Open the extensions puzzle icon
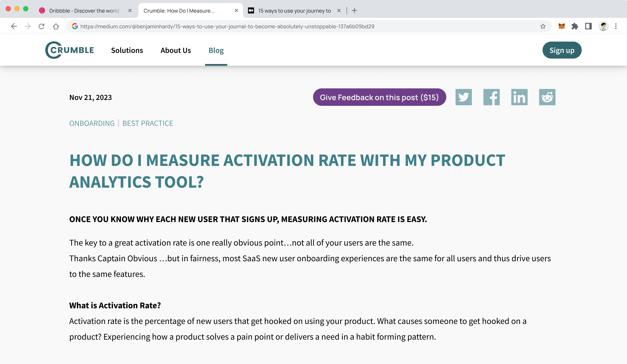 [x=575, y=26]
